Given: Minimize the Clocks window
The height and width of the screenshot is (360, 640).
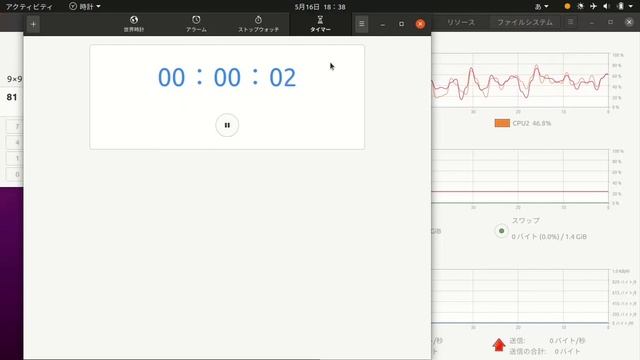Looking at the screenshot, I should 382,24.
